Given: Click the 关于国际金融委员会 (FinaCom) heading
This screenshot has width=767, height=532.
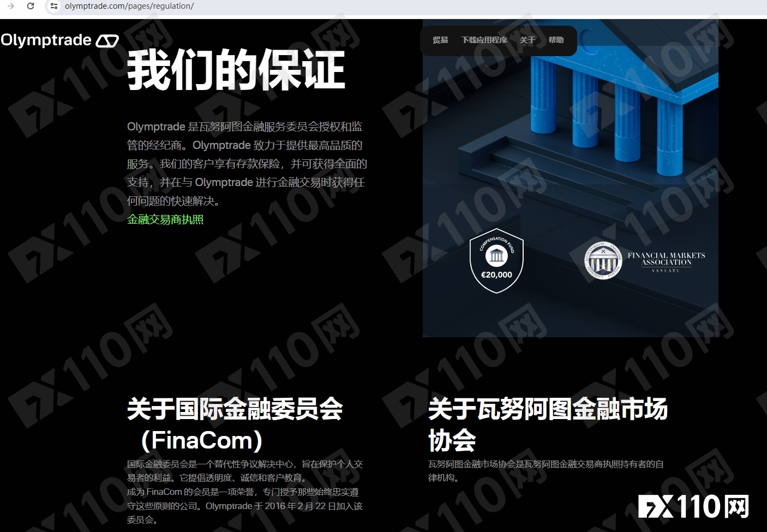Looking at the screenshot, I should 235,425.
